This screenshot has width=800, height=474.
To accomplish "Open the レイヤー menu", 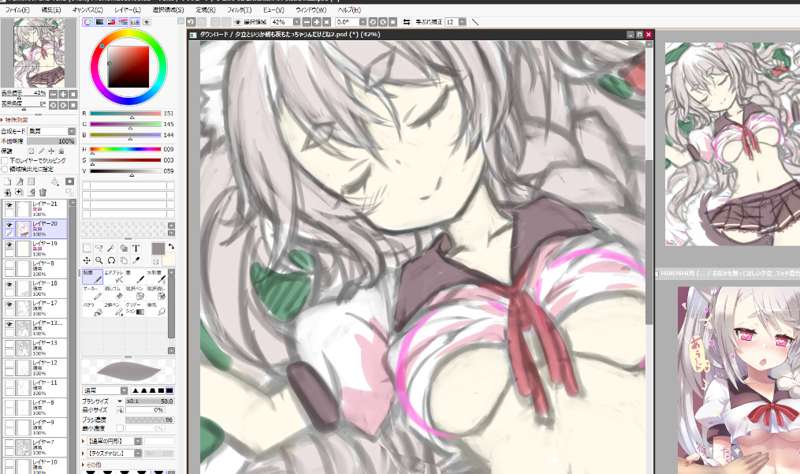I will pos(127,8).
